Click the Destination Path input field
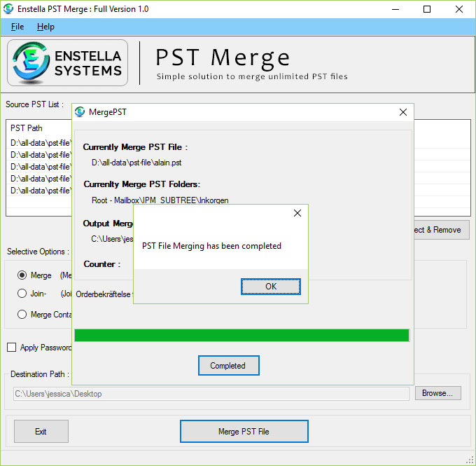The width and height of the screenshot is (476, 466). tap(210, 394)
